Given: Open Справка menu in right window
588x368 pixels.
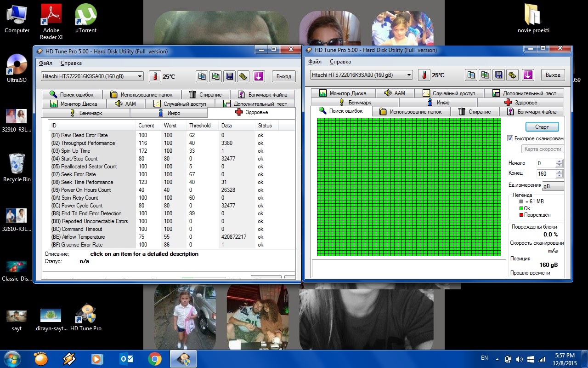Looking at the screenshot, I should [340, 62].
